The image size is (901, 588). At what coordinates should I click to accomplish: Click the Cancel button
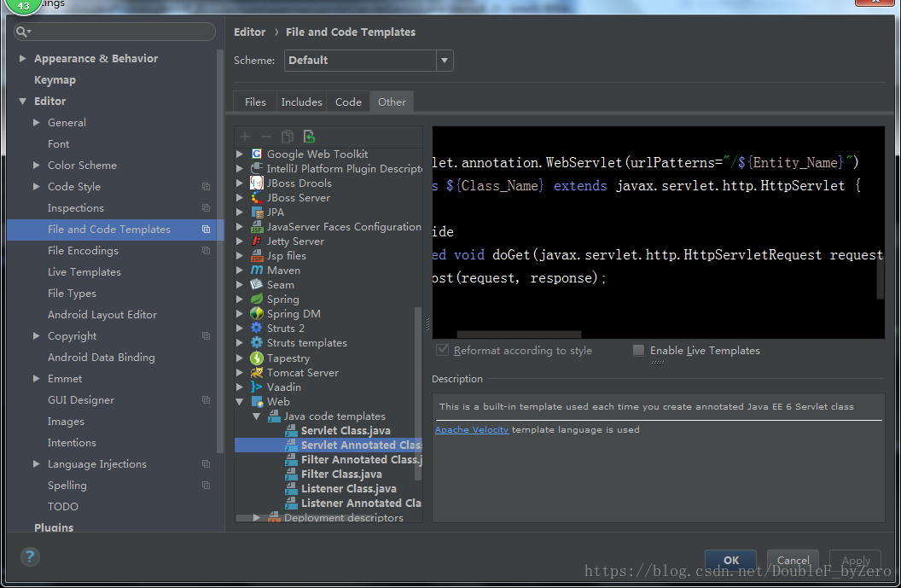point(793,560)
